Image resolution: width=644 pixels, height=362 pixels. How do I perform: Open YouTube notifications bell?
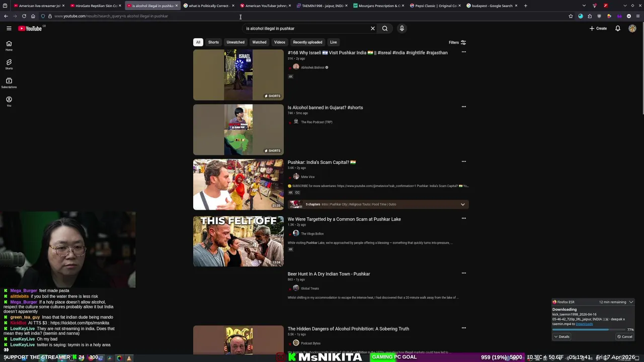[x=618, y=29]
